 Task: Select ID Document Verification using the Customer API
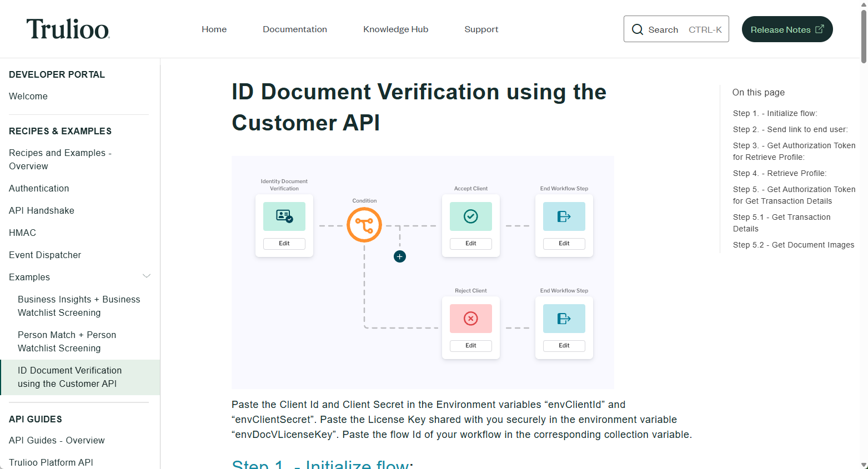(x=81, y=377)
